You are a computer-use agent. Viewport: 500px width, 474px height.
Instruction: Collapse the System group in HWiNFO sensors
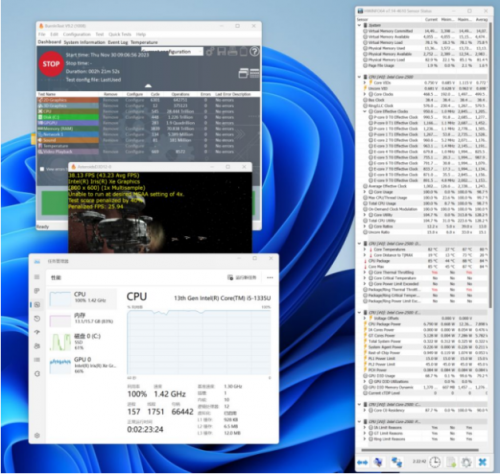coord(359,25)
